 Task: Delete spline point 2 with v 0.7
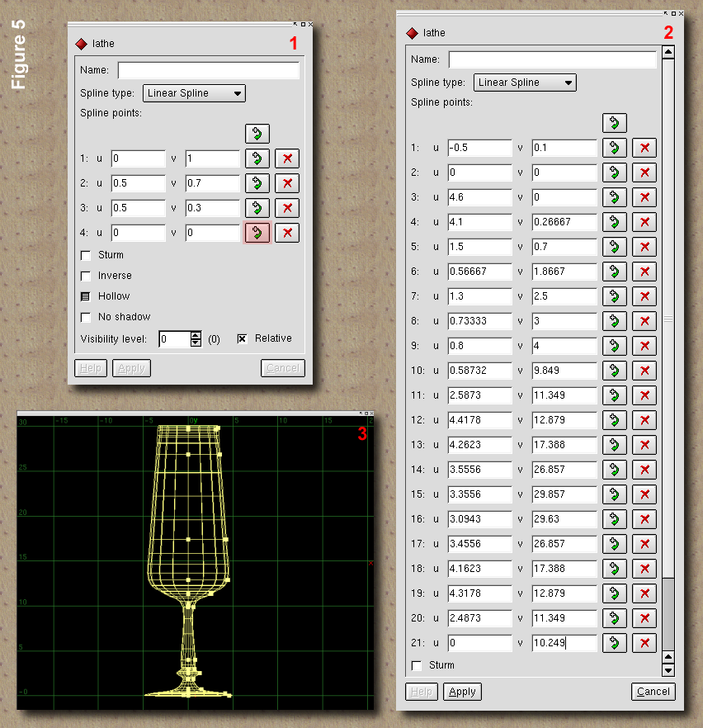point(287,183)
